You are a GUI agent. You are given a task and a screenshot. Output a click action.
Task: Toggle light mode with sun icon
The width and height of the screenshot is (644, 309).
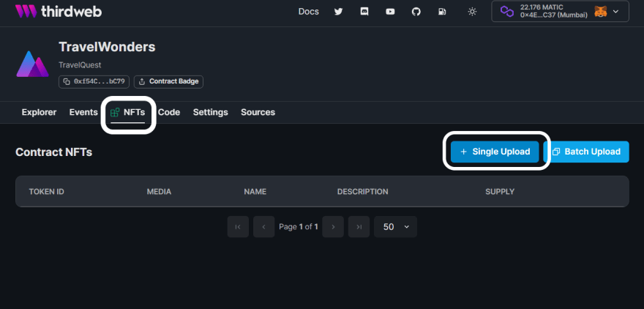[x=472, y=12]
